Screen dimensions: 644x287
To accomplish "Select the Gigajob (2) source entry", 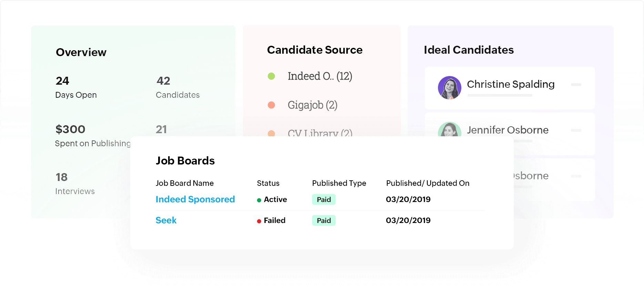I will (312, 105).
